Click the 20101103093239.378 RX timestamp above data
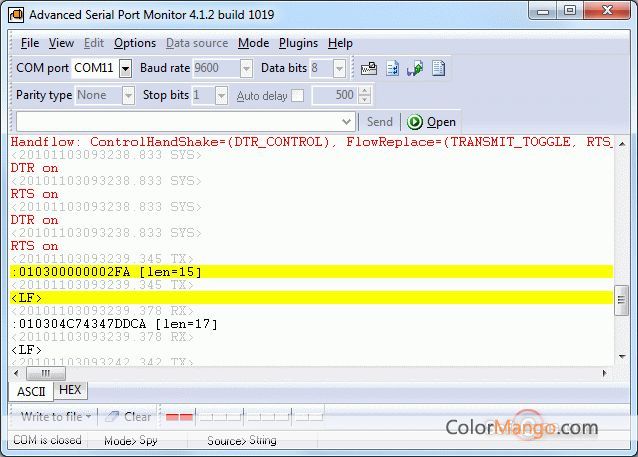 103,311
